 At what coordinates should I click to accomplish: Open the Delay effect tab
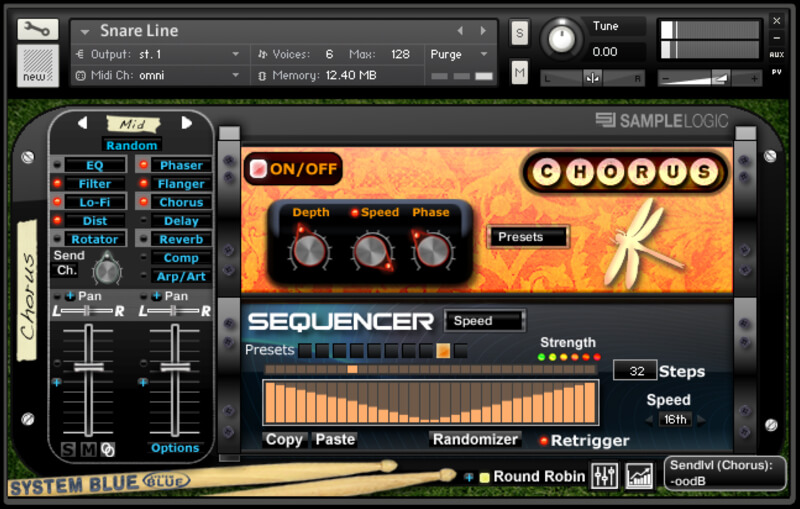point(181,221)
